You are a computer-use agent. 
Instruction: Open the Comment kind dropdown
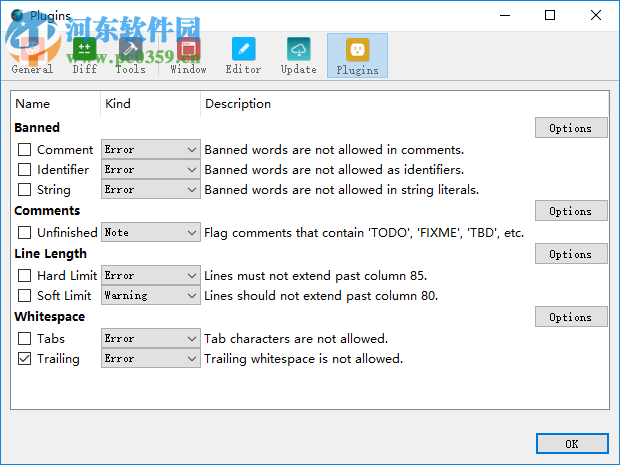[x=151, y=149]
